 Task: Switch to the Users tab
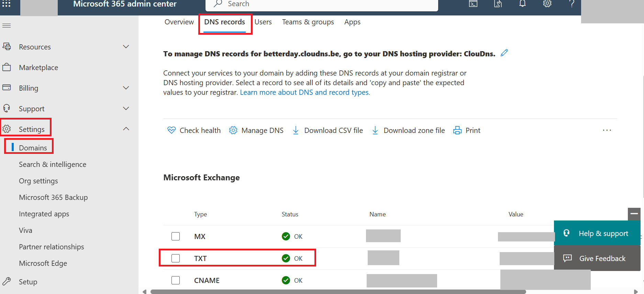coord(263,22)
